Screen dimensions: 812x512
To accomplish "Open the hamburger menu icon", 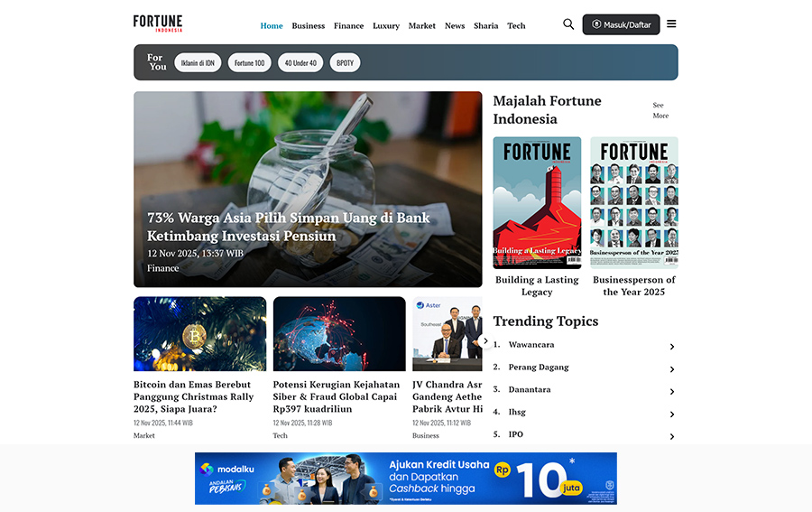I will [x=671, y=24].
